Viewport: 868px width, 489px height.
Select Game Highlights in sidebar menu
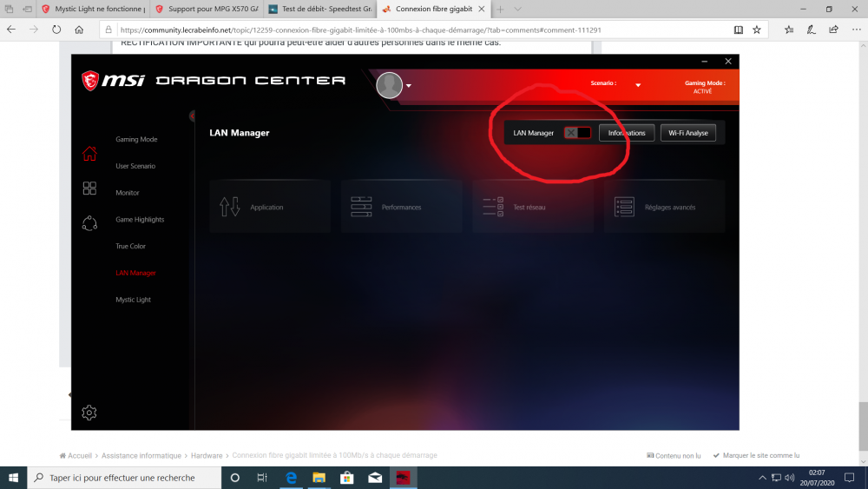[x=140, y=219]
